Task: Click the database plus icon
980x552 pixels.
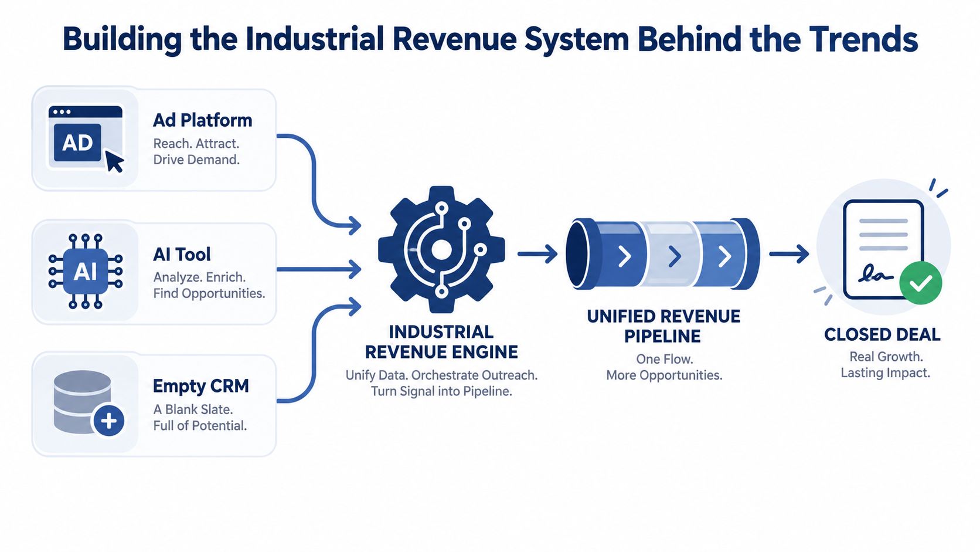Action: click(x=89, y=404)
